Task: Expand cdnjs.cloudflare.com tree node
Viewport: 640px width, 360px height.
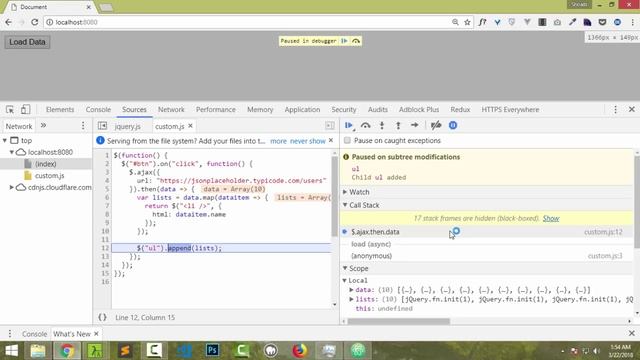Action: pyautogui.click(x=12, y=187)
